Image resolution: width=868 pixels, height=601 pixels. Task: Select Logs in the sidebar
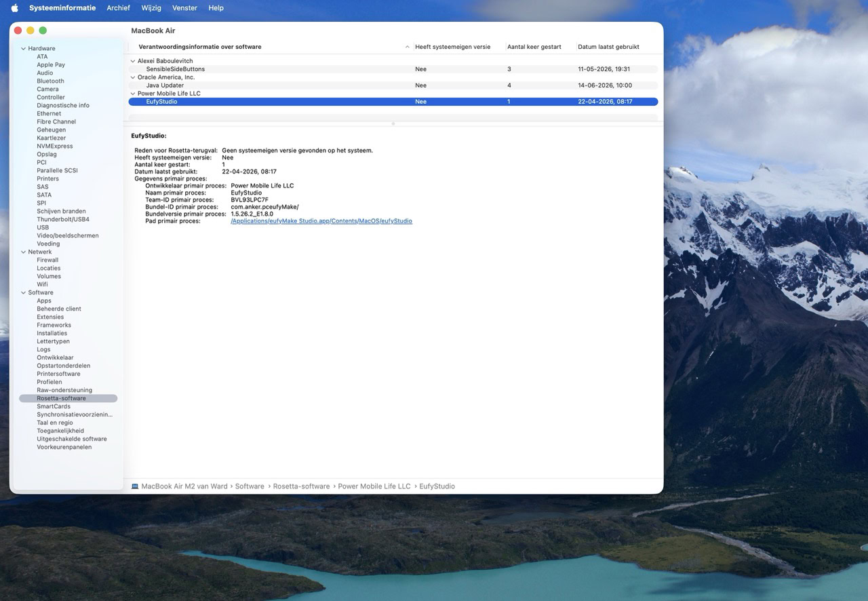[43, 350]
